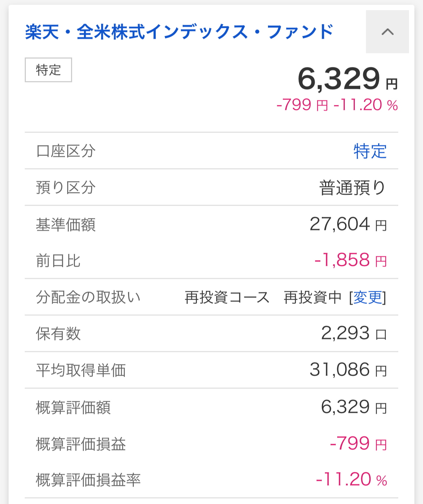Select the 概算評価損益率 value -11.20 %
Viewport: 423px width, 504px height.
pos(351,480)
